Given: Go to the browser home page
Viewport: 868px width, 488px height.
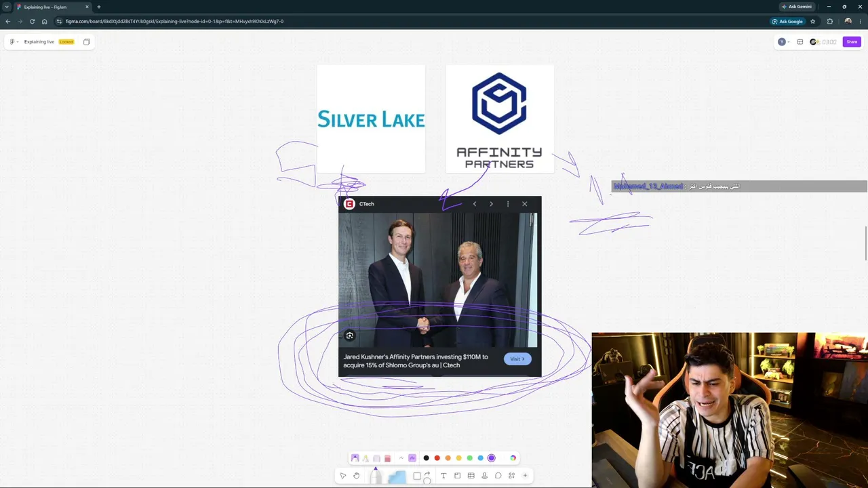Looking at the screenshot, I should click(45, 22).
